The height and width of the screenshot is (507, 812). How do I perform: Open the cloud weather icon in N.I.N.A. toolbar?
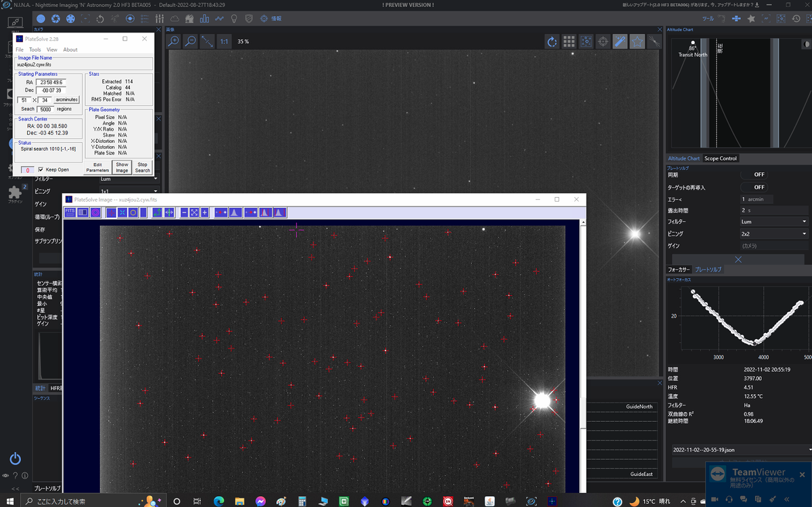175,18
